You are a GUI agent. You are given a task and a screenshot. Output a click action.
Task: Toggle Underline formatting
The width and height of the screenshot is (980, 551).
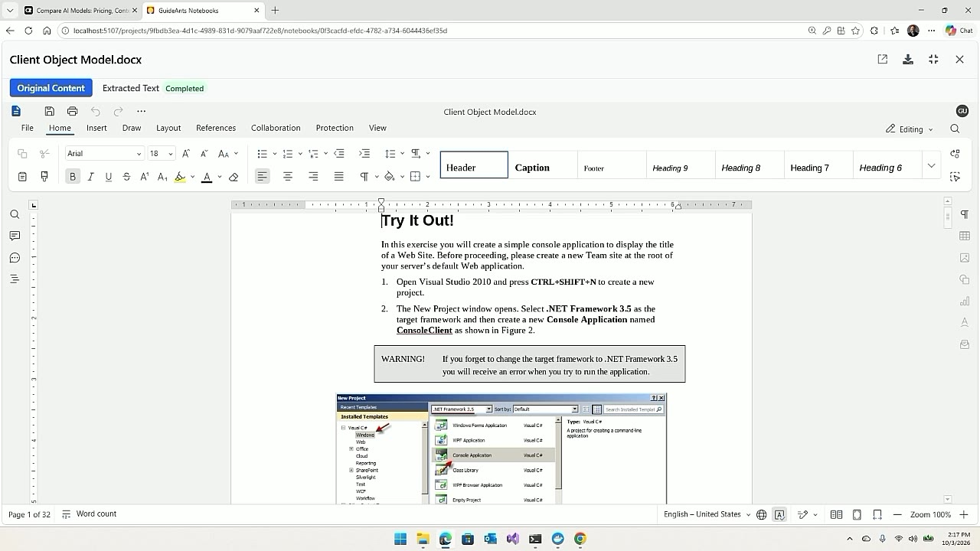pyautogui.click(x=108, y=177)
